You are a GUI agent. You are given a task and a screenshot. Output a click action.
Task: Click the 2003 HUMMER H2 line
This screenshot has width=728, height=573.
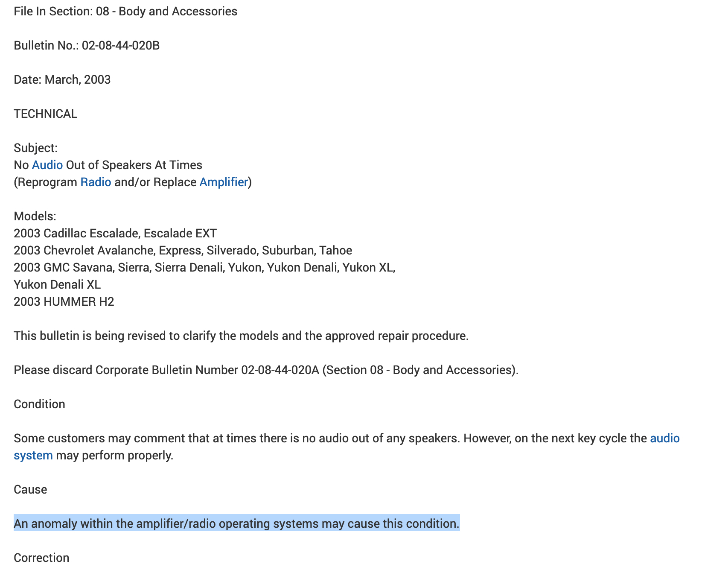(x=64, y=302)
